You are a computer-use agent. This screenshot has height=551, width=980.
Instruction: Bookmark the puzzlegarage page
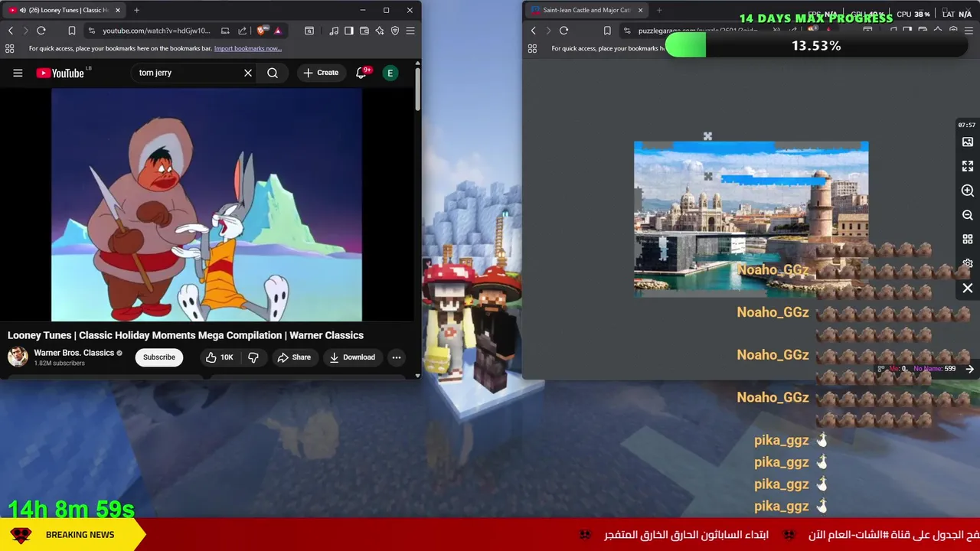tap(607, 31)
